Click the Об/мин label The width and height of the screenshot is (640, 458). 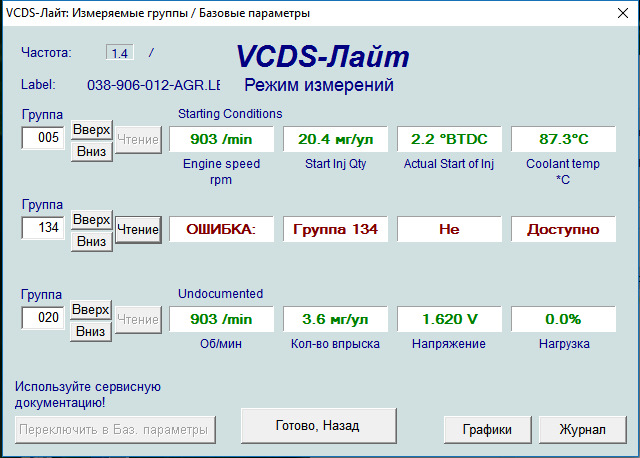point(221,344)
